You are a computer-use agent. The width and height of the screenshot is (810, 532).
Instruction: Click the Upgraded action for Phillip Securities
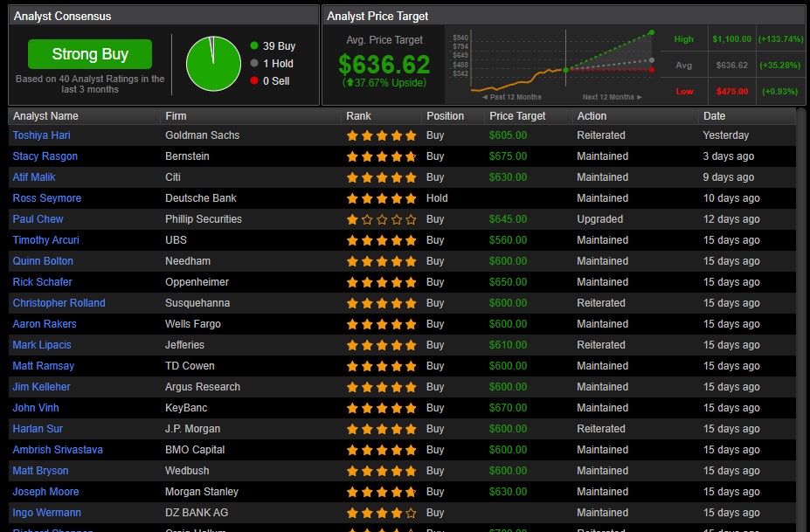click(599, 219)
